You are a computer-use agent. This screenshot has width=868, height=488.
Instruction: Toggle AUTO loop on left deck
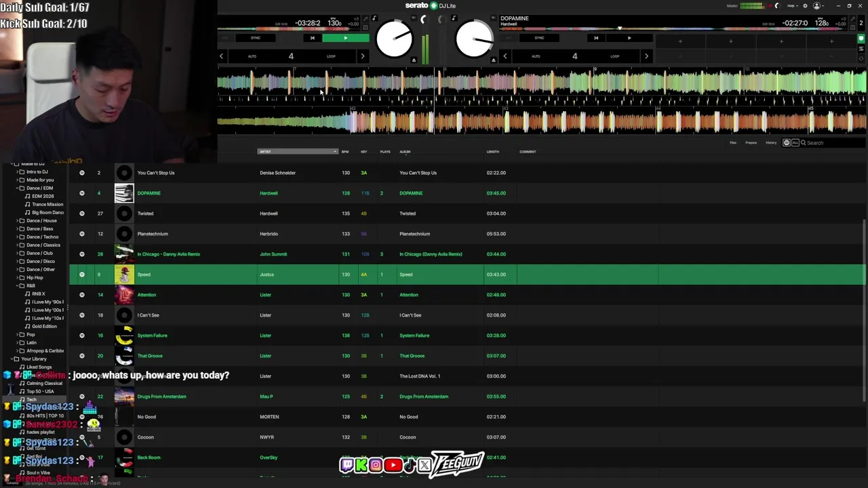(x=252, y=56)
